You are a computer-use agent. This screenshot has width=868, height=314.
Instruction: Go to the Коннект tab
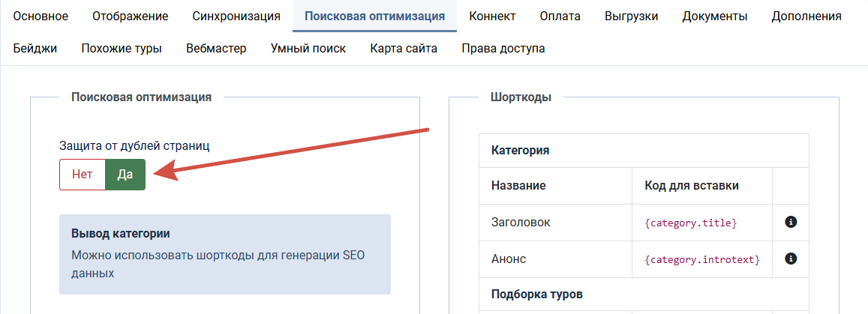(x=492, y=16)
